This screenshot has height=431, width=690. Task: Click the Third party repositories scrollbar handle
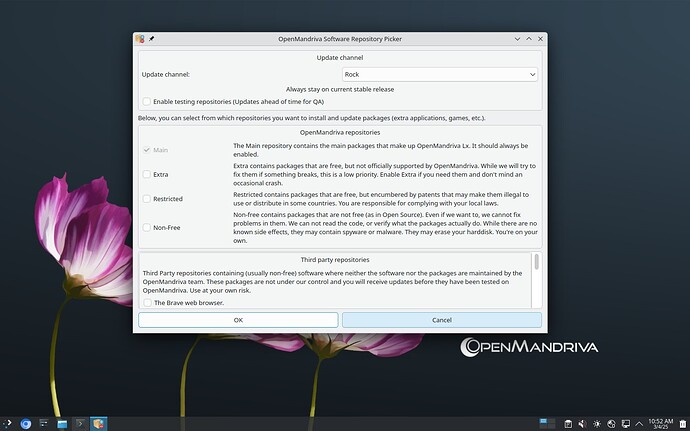point(536,262)
